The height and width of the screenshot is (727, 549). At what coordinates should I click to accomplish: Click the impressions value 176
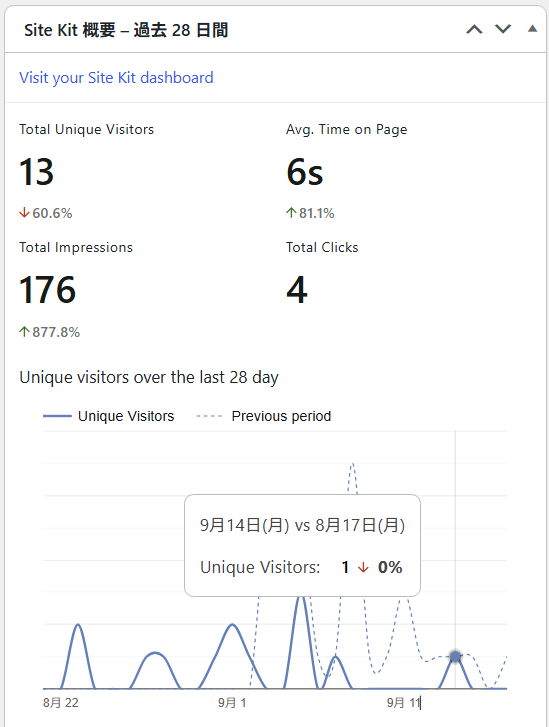(47, 290)
